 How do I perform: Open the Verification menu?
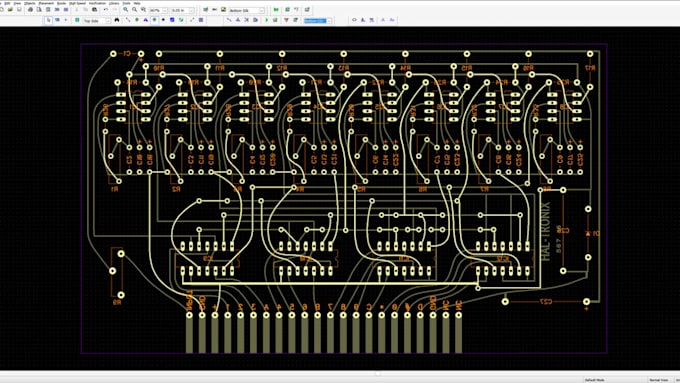pyautogui.click(x=98, y=3)
